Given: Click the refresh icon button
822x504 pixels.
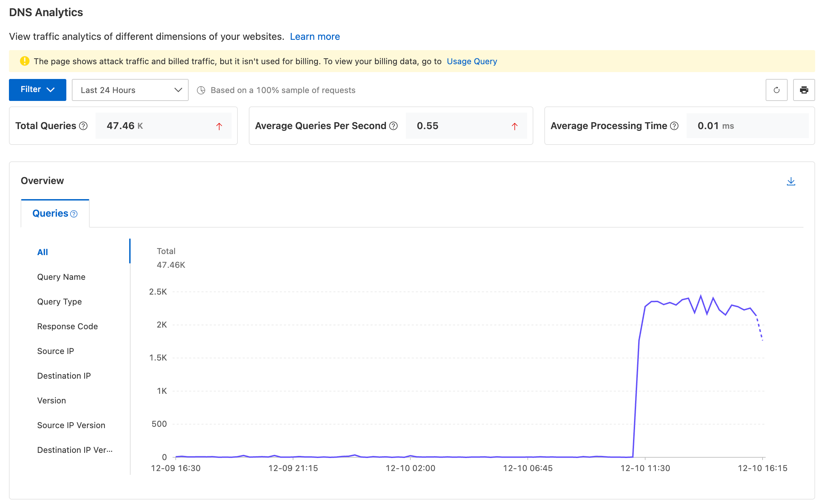Looking at the screenshot, I should tap(776, 90).
